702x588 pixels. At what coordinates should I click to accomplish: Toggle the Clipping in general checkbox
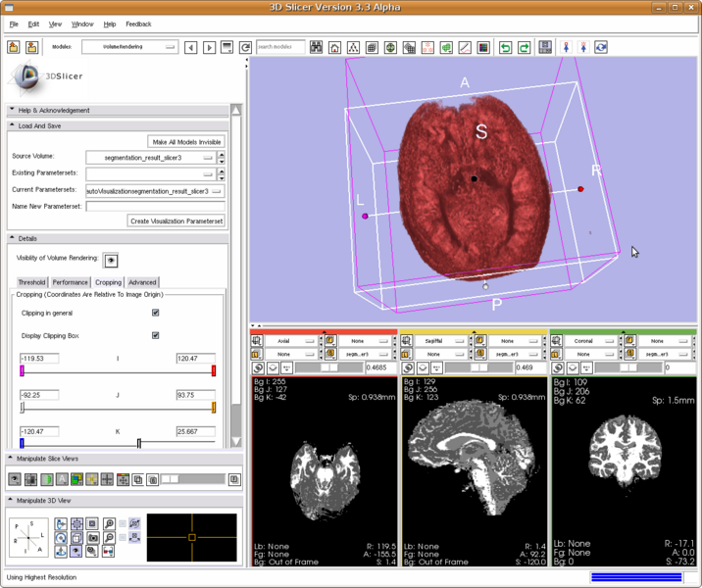point(155,313)
